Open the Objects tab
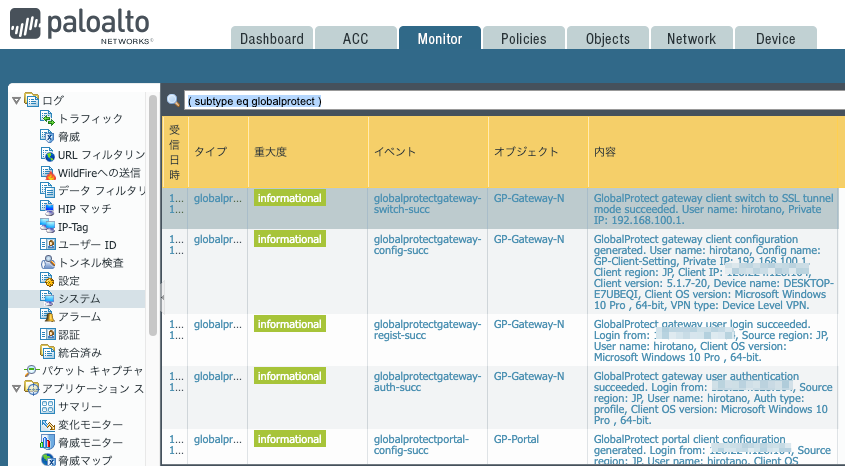The height and width of the screenshot is (466, 845). (x=608, y=38)
